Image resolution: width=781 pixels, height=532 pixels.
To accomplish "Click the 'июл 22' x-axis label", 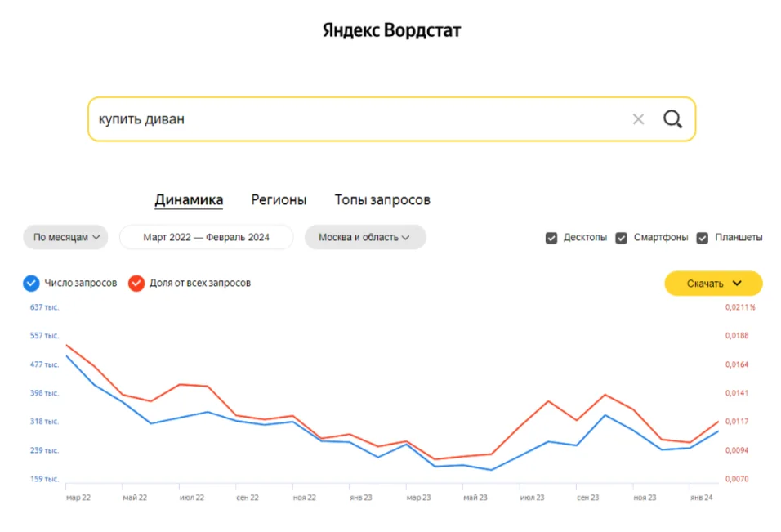I will [x=192, y=498].
